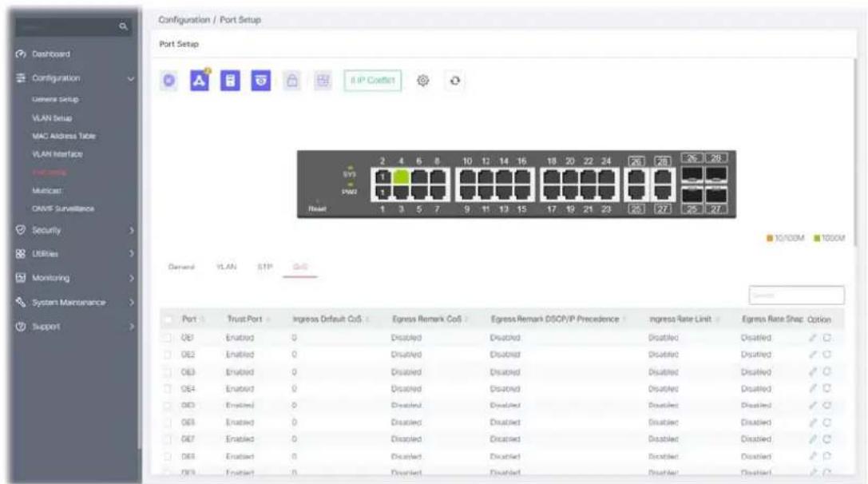
Task: Switch to the QoS tab
Action: [x=300, y=267]
